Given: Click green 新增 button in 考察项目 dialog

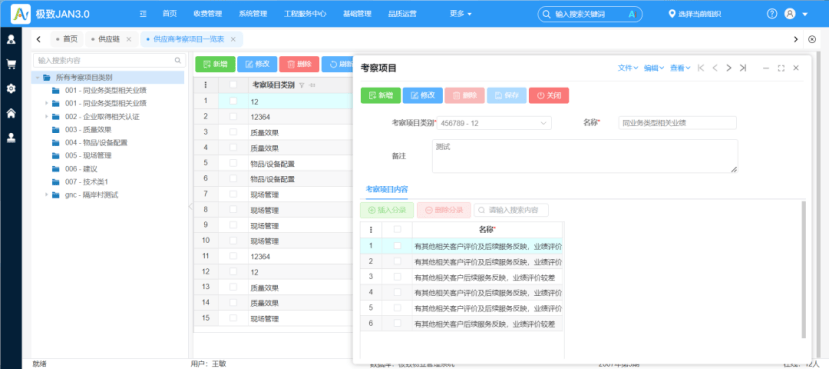Looking at the screenshot, I should coord(381,95).
